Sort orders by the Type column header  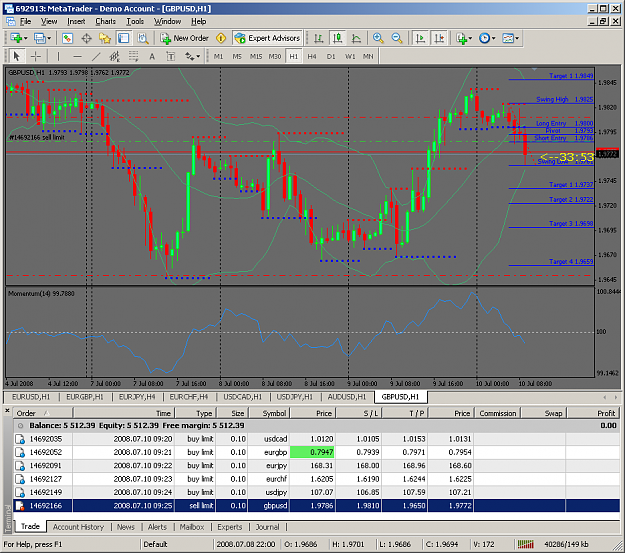(x=196, y=413)
